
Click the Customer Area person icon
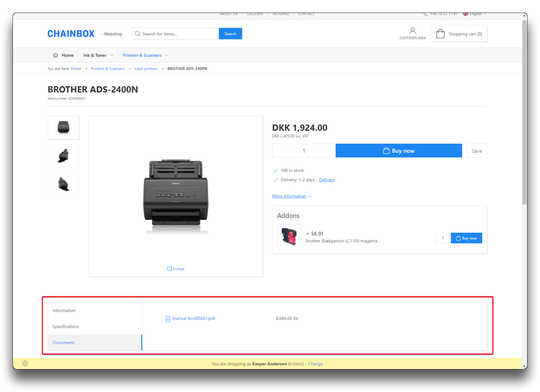click(x=413, y=31)
